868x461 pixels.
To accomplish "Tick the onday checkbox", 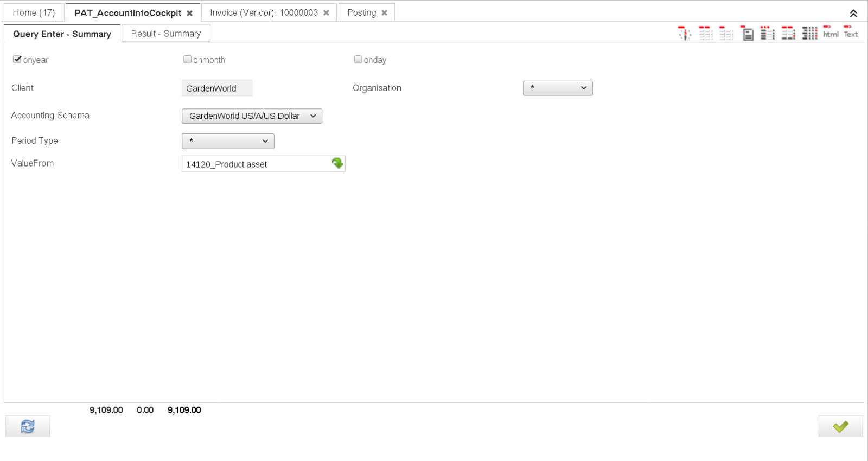I will [x=358, y=60].
